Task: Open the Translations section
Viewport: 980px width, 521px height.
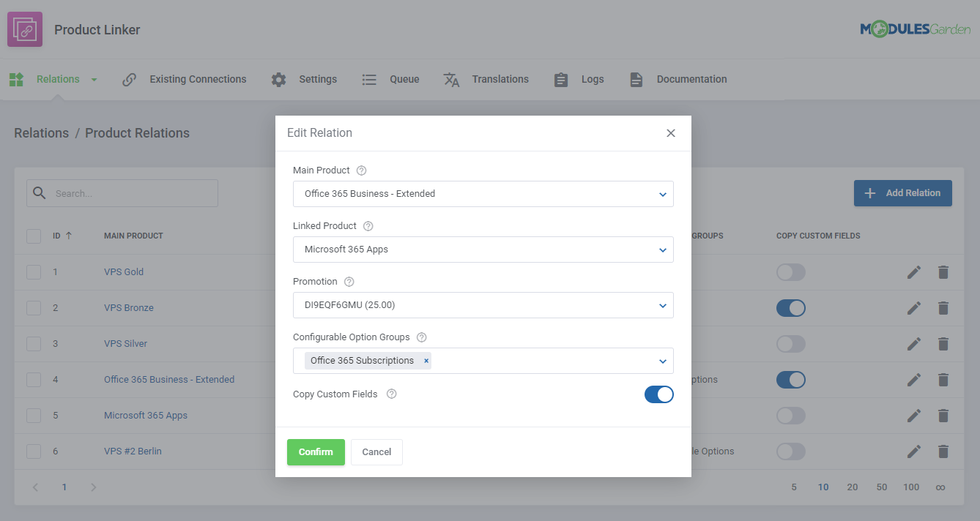Action: (486, 79)
